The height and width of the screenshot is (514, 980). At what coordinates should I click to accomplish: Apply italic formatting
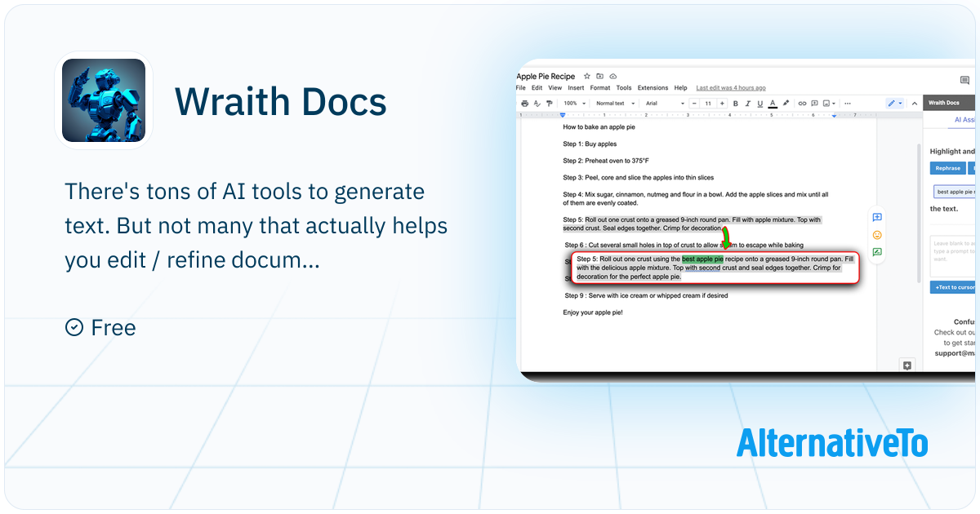pos(748,104)
